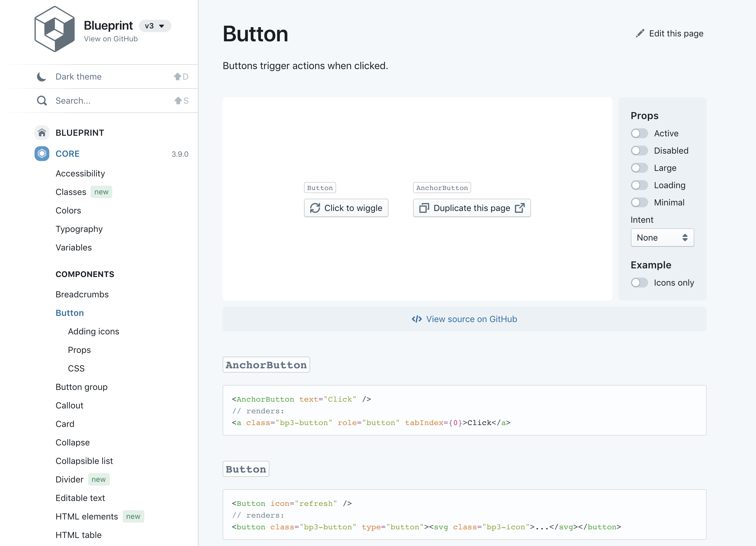Click the Edit this page link
Viewport: 756px width, 546px height.
[669, 33]
